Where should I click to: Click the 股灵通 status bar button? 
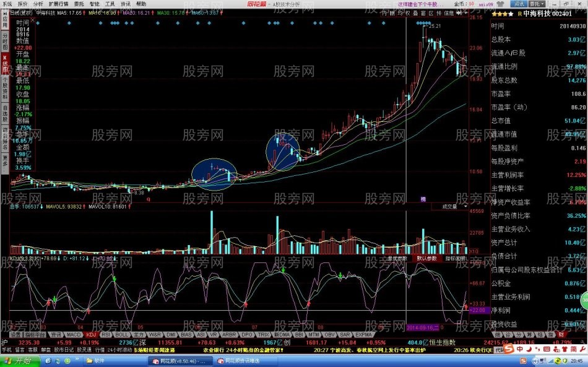pos(84,350)
